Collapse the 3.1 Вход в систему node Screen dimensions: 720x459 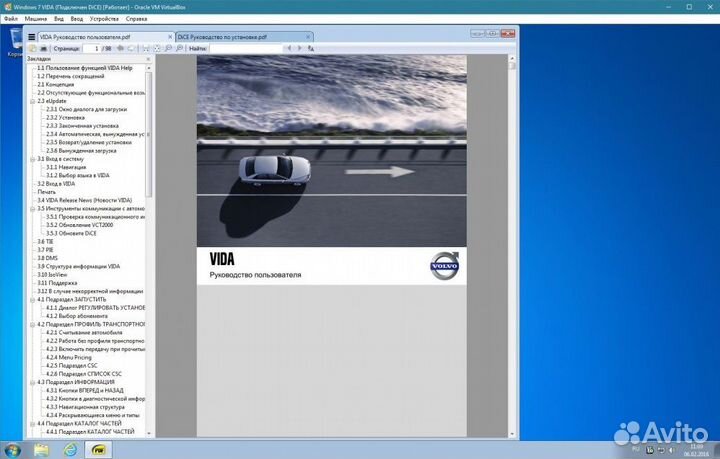click(34, 158)
